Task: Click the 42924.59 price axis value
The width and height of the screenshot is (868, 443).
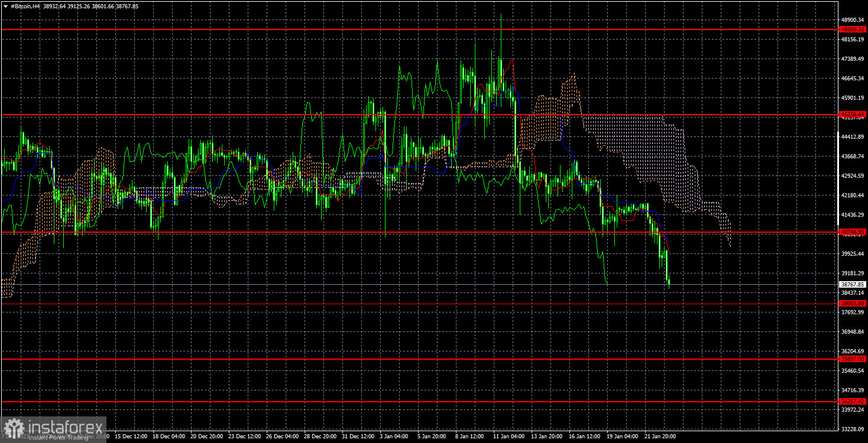Action: pos(853,176)
